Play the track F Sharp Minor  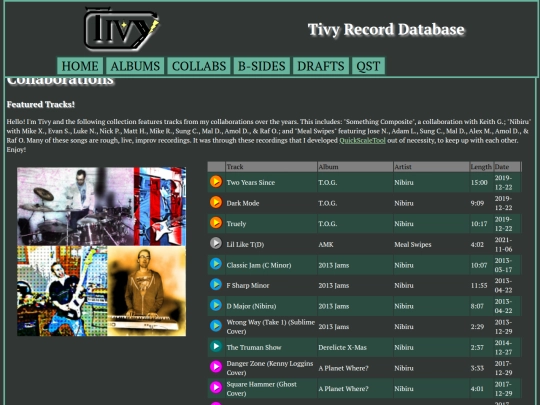(216, 285)
